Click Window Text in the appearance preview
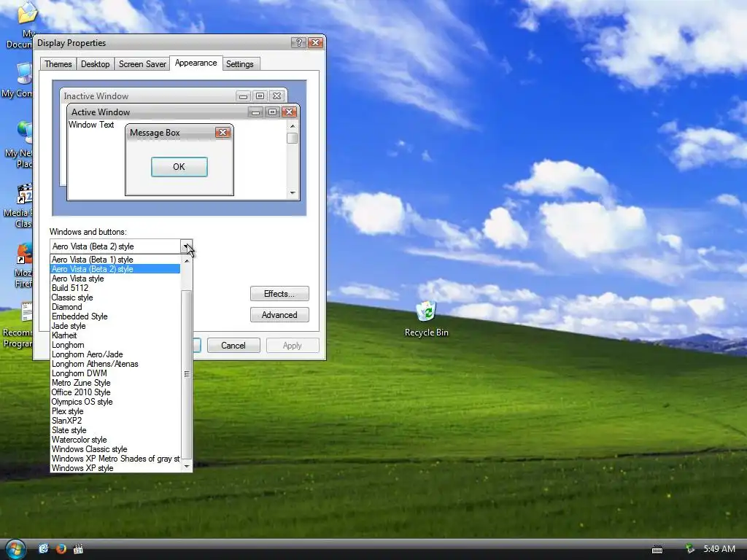Screen dimensions: 747x560 91,125
